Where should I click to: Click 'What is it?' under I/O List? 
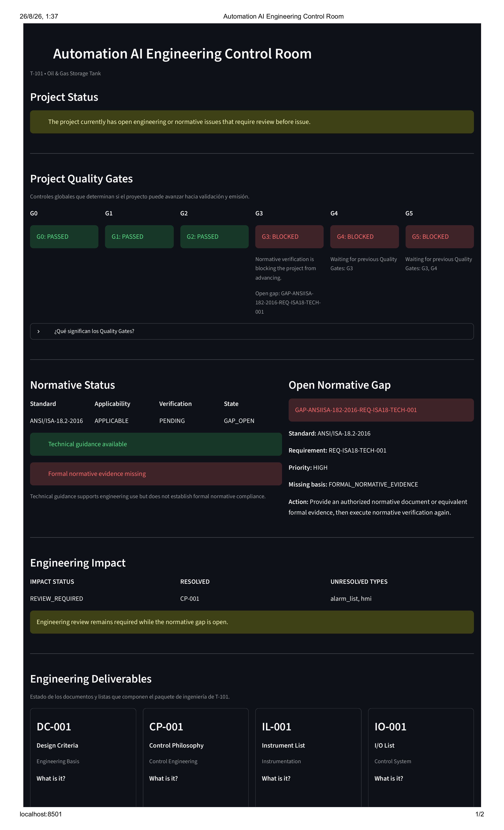pos(389,778)
